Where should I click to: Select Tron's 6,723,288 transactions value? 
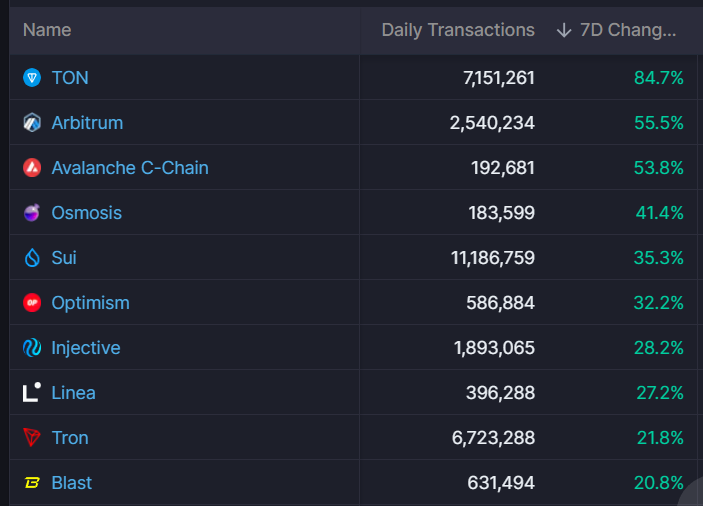tap(493, 438)
